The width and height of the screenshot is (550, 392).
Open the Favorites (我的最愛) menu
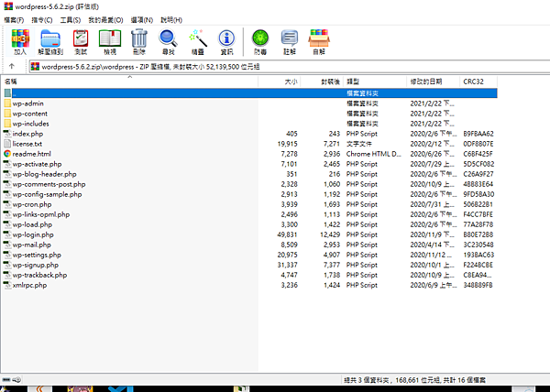pos(105,20)
